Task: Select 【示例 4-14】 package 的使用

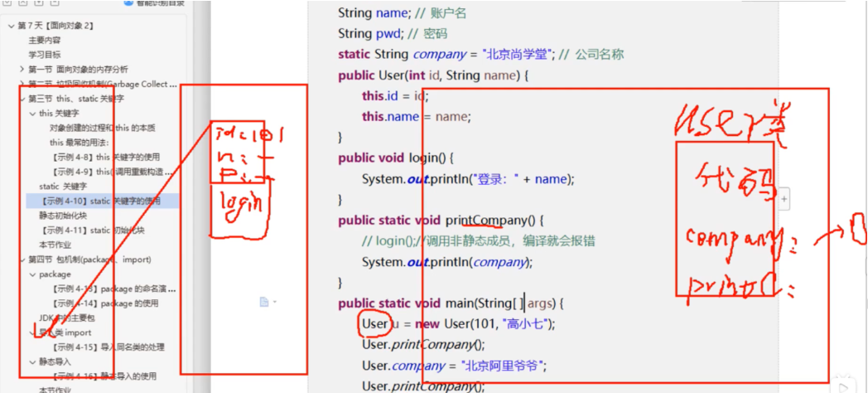Action: tap(104, 303)
